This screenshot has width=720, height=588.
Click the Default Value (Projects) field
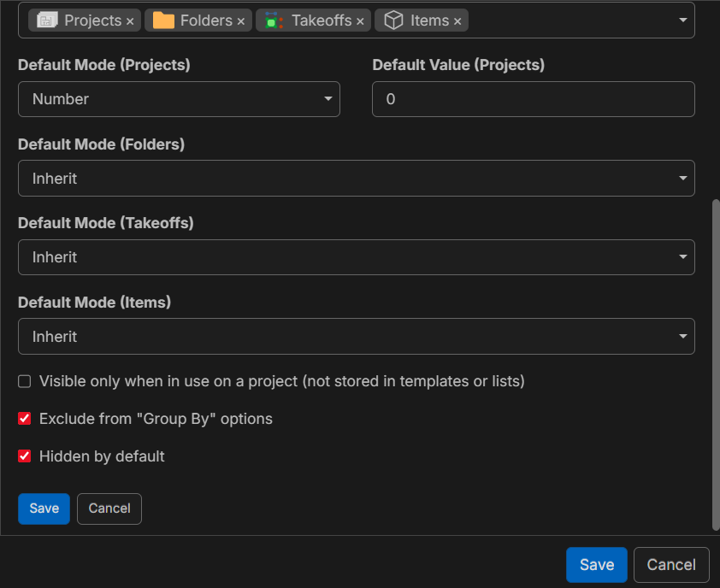coord(534,99)
